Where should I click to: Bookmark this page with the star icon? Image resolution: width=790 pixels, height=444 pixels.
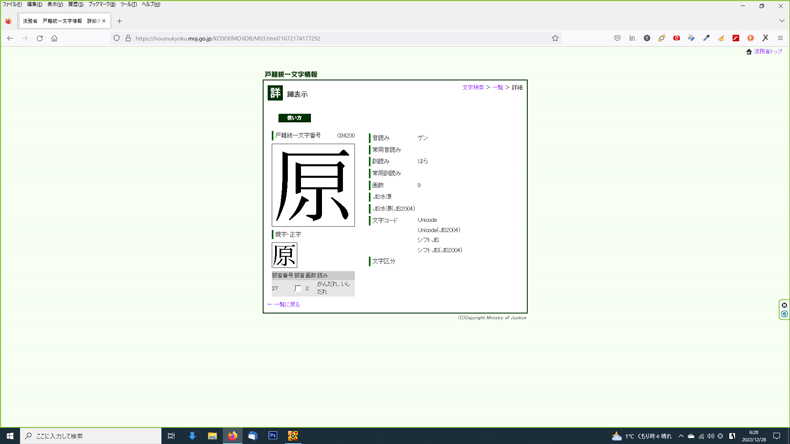tap(555, 38)
